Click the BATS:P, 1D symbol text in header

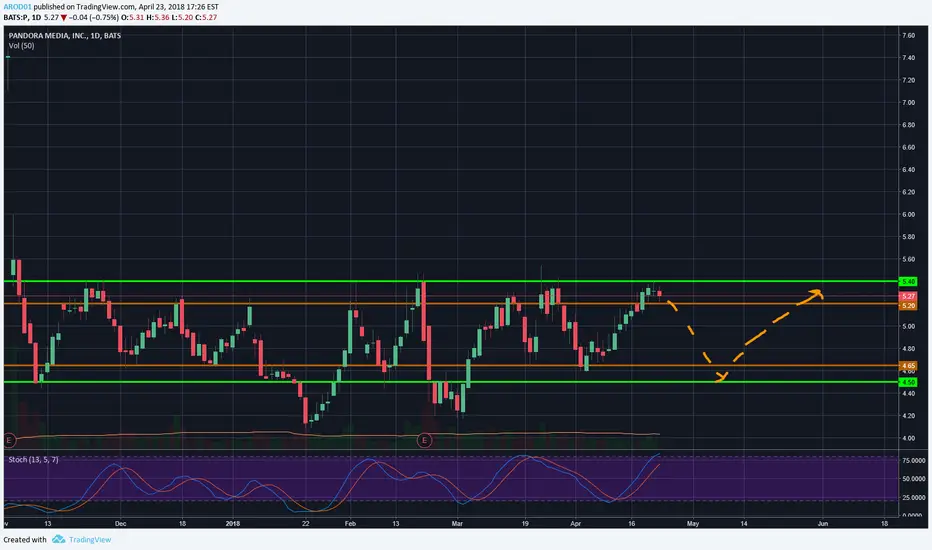coord(22,17)
